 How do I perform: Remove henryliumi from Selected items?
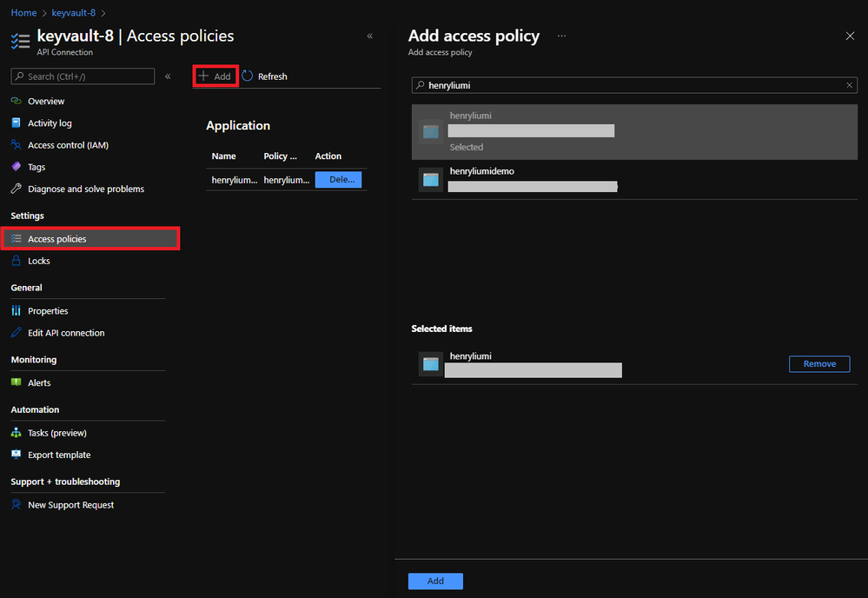point(819,364)
